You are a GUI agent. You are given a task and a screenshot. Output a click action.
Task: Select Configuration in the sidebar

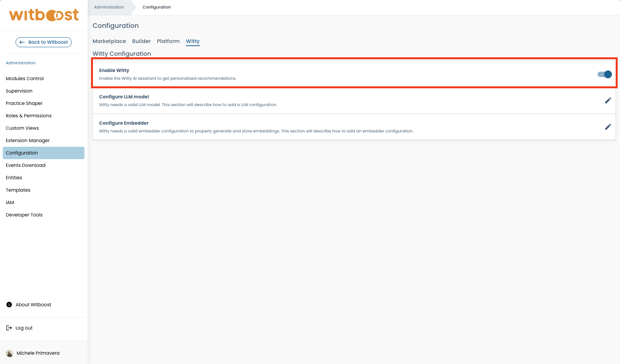coord(43,153)
